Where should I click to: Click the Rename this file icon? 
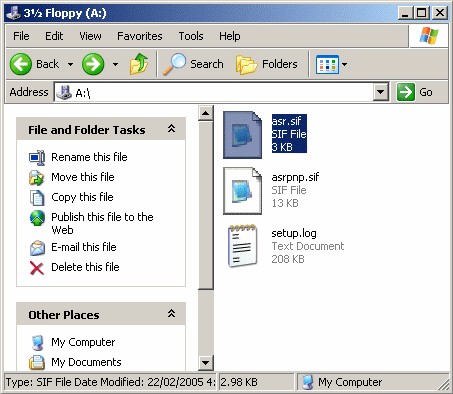pyautogui.click(x=37, y=157)
